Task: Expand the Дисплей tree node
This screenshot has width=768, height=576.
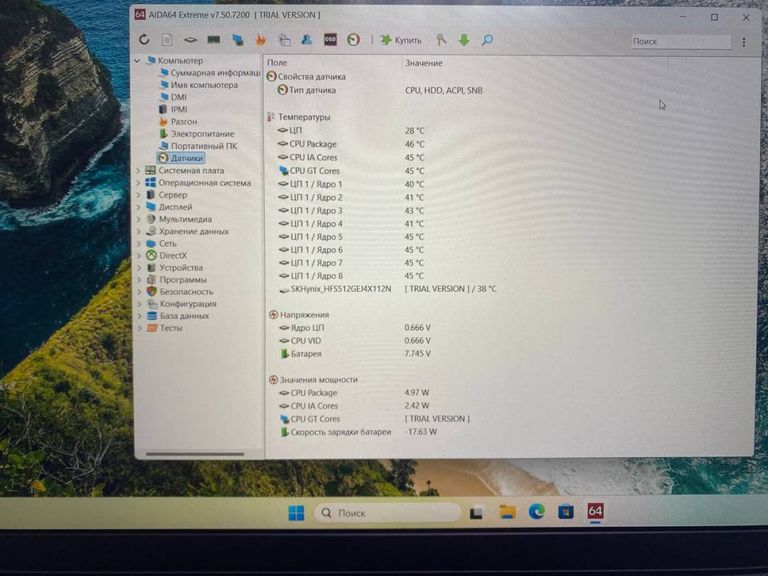Action: [x=139, y=207]
